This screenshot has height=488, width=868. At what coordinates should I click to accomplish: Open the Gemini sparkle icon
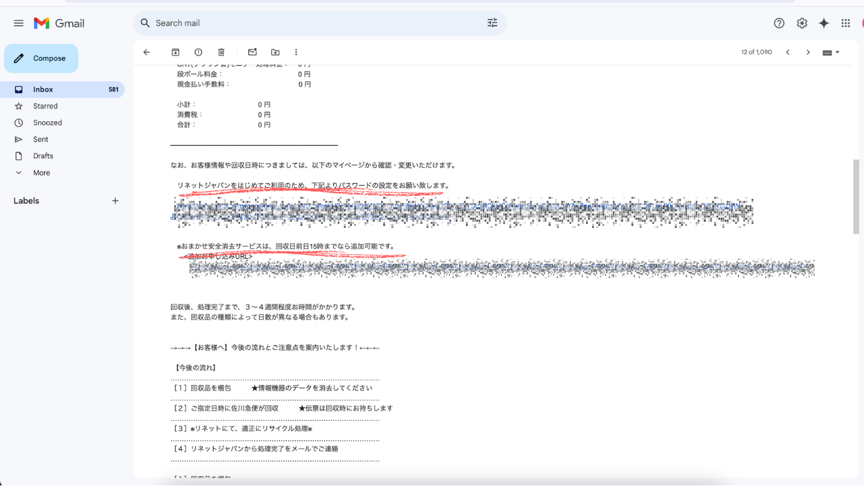coord(824,23)
